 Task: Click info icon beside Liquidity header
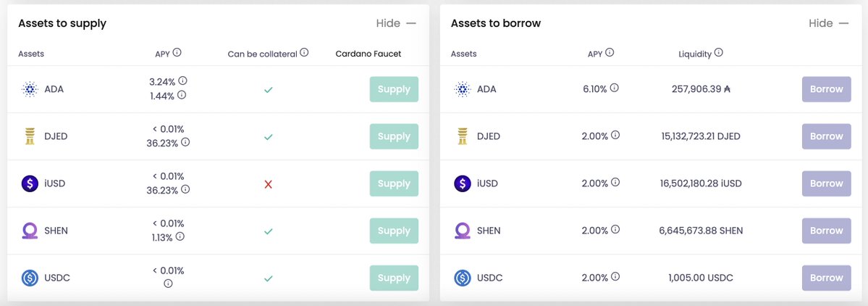719,53
